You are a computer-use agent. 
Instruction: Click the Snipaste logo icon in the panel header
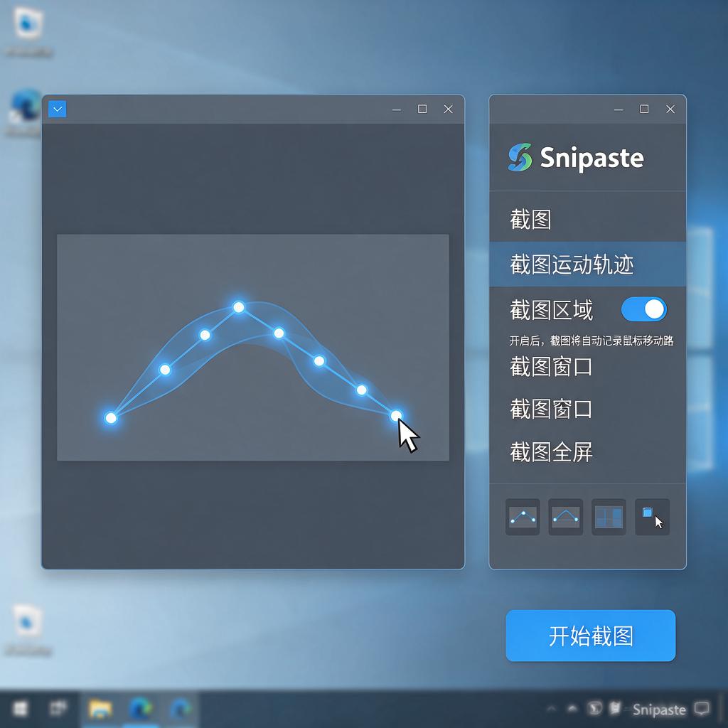point(520,157)
